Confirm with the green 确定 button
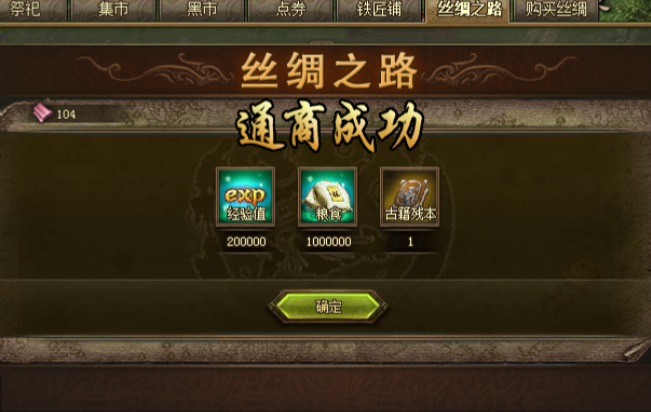The height and width of the screenshot is (412, 651). pyautogui.click(x=328, y=307)
